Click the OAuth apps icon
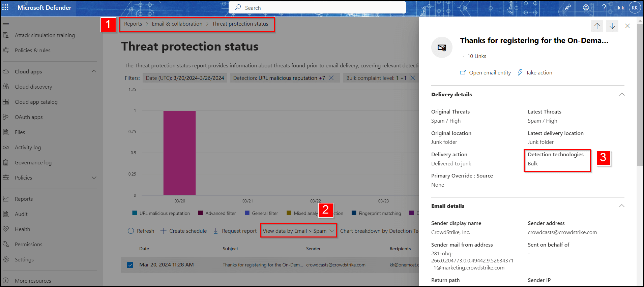Viewport: 644px width, 287px height. 6,117
